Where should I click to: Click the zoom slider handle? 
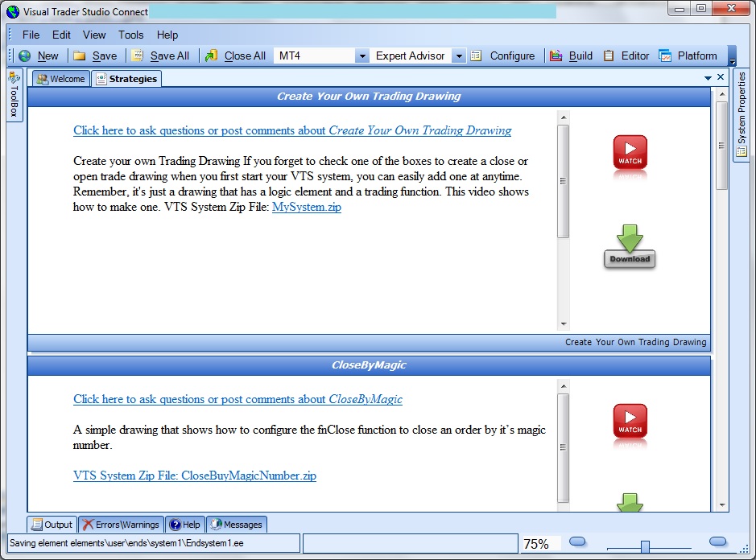[x=645, y=546]
